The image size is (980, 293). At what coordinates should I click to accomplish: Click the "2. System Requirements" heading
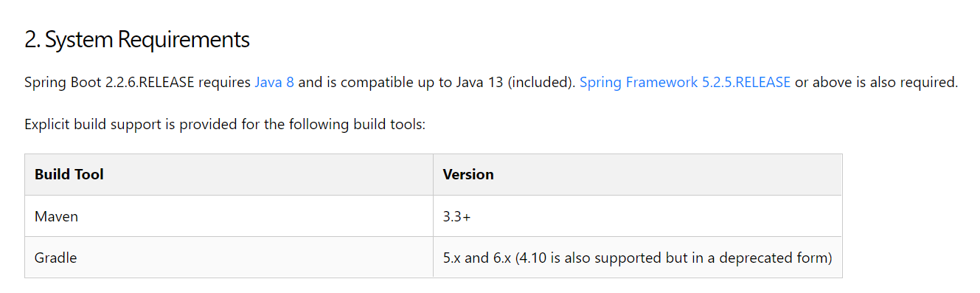click(137, 40)
